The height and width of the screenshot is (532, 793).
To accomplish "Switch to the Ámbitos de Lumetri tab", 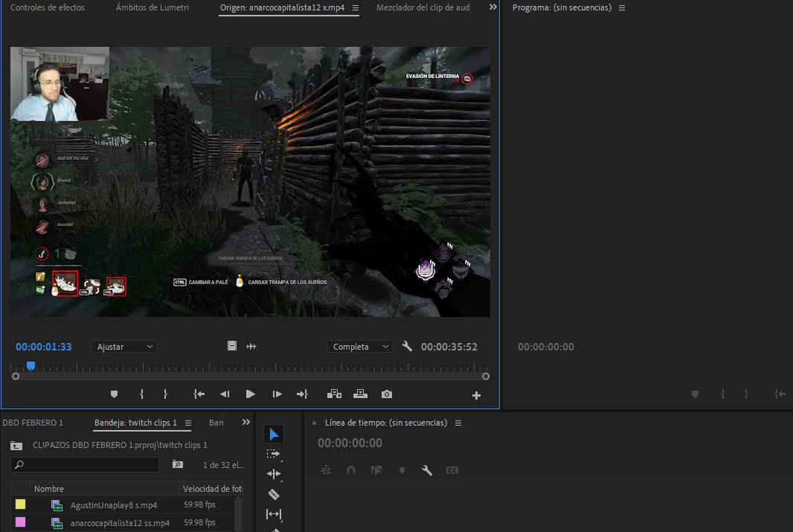I will [x=152, y=7].
